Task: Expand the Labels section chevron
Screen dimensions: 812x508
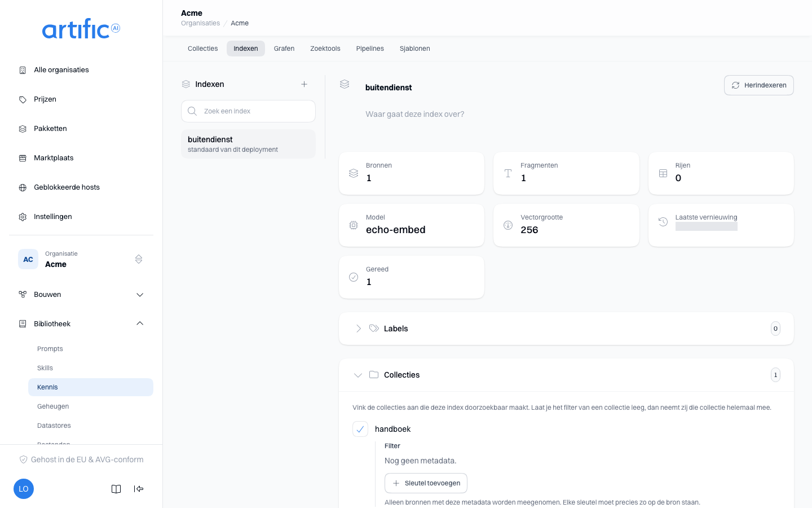Action: point(358,329)
